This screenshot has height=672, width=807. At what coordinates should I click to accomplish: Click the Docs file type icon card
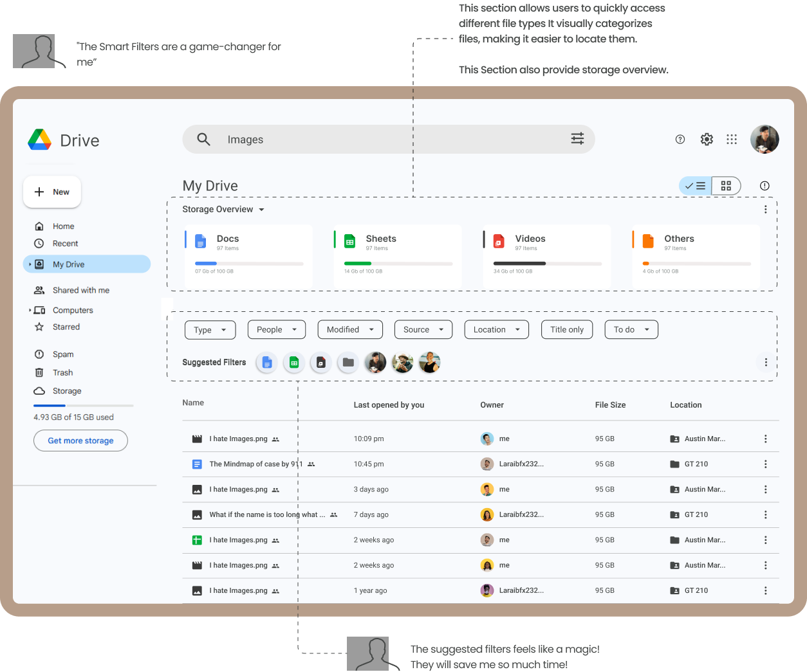[200, 241]
